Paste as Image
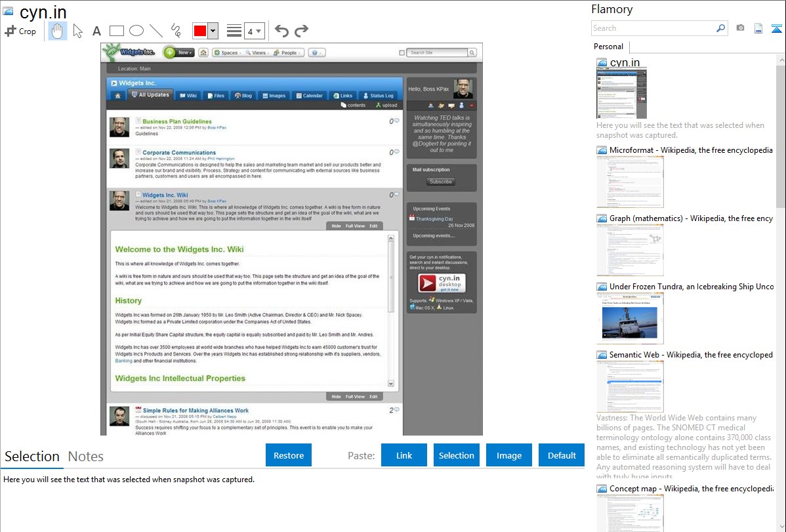The height and width of the screenshot is (532, 786). coord(508,455)
